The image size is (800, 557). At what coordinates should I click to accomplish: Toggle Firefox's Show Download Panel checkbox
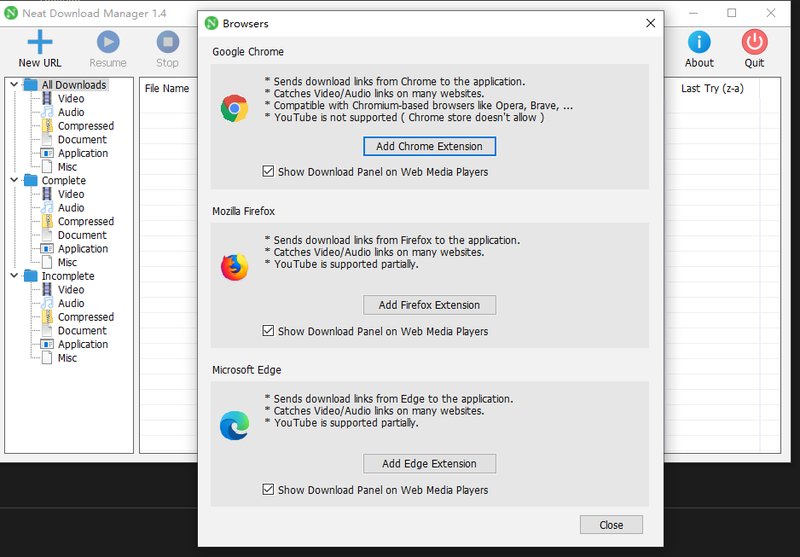(268, 331)
